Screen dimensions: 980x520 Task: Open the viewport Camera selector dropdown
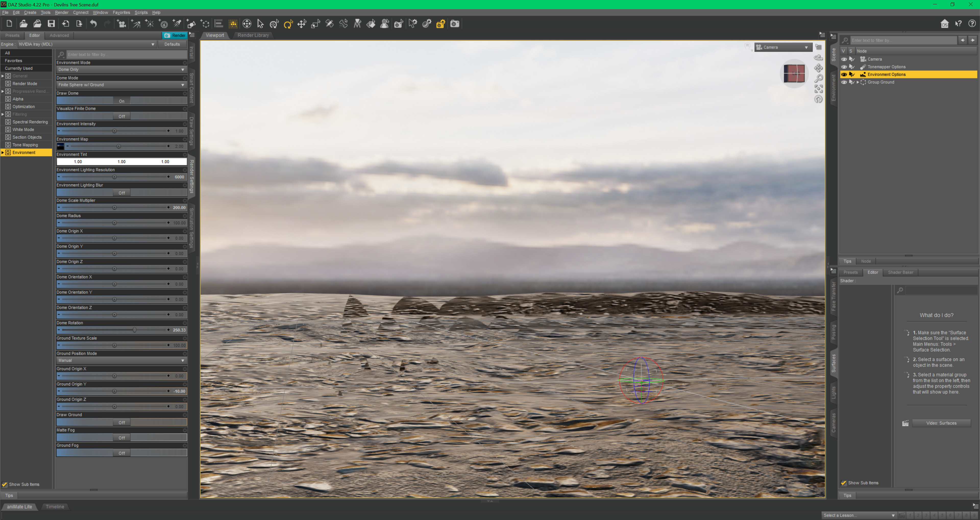coord(783,47)
